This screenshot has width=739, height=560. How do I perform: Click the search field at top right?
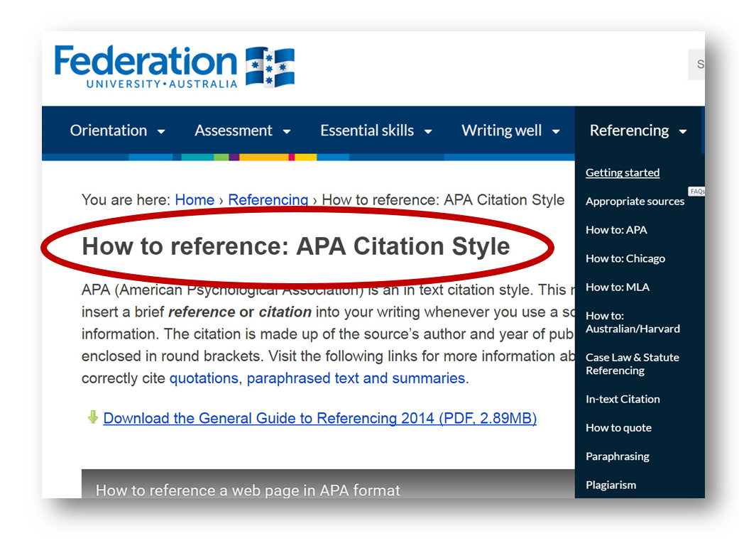pos(696,65)
